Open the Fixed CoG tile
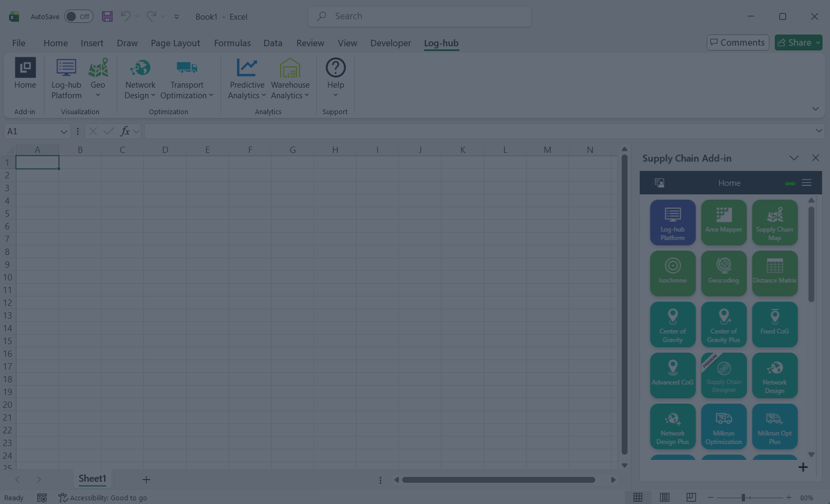 pyautogui.click(x=775, y=324)
